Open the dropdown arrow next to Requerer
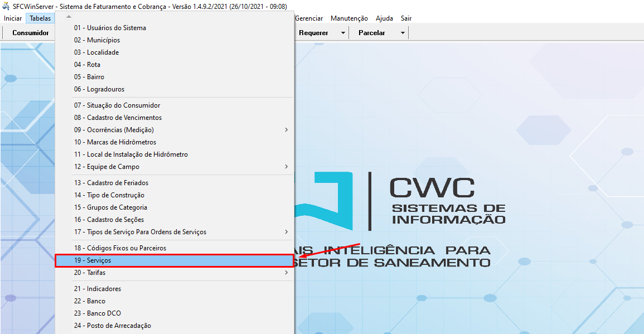The height and width of the screenshot is (334, 644). [x=343, y=33]
